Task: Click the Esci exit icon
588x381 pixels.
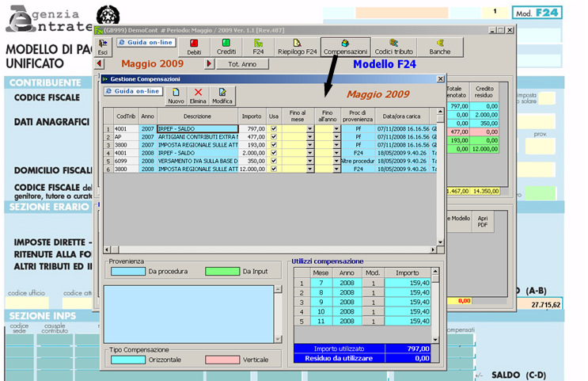Action: [x=103, y=46]
